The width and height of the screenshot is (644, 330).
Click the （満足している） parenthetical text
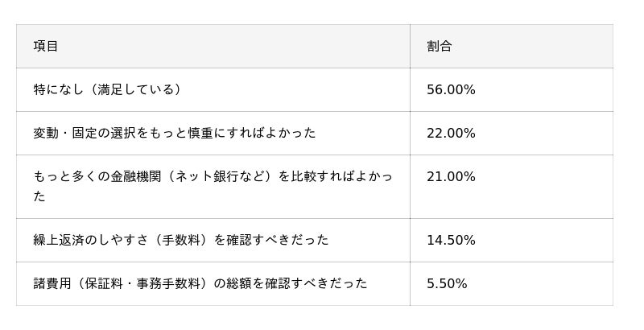coord(135,90)
